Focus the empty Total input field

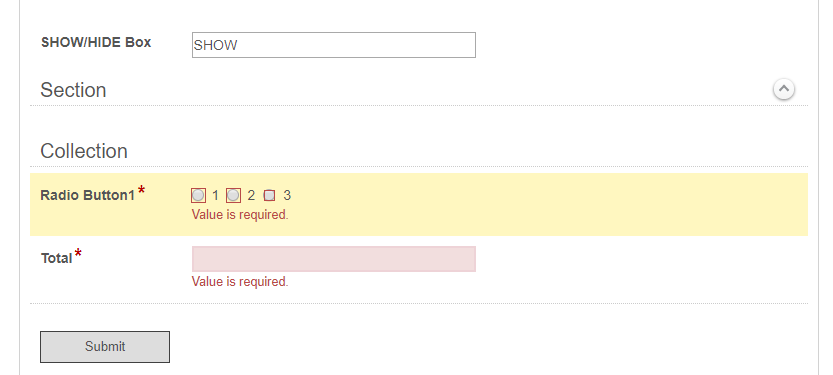pos(334,259)
